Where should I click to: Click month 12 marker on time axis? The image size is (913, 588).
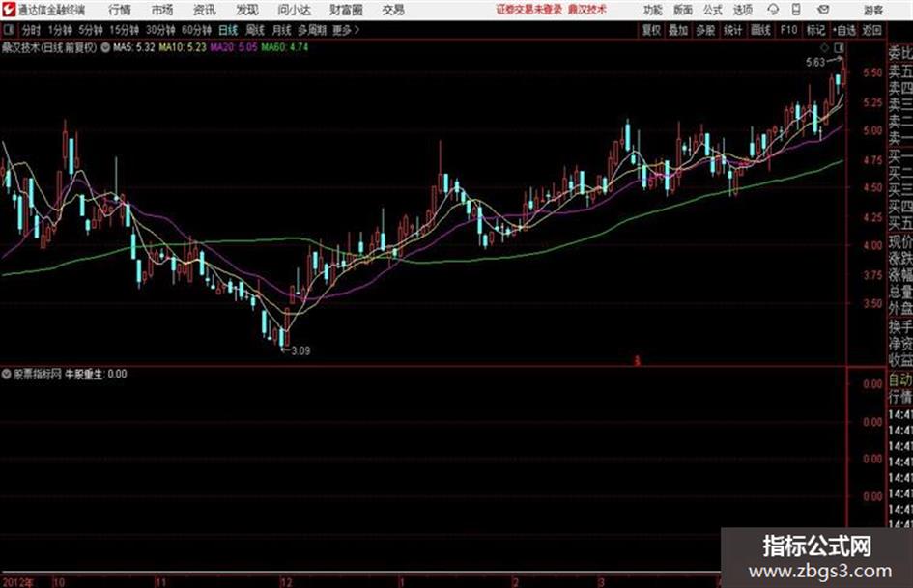click(286, 581)
